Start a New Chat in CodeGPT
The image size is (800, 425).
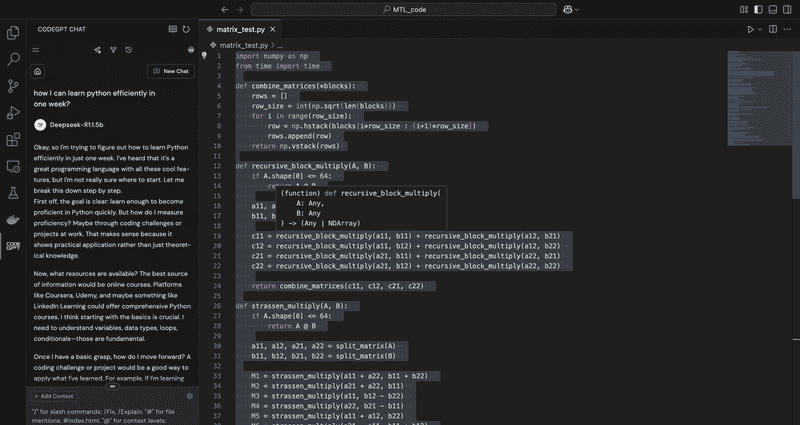coord(170,71)
